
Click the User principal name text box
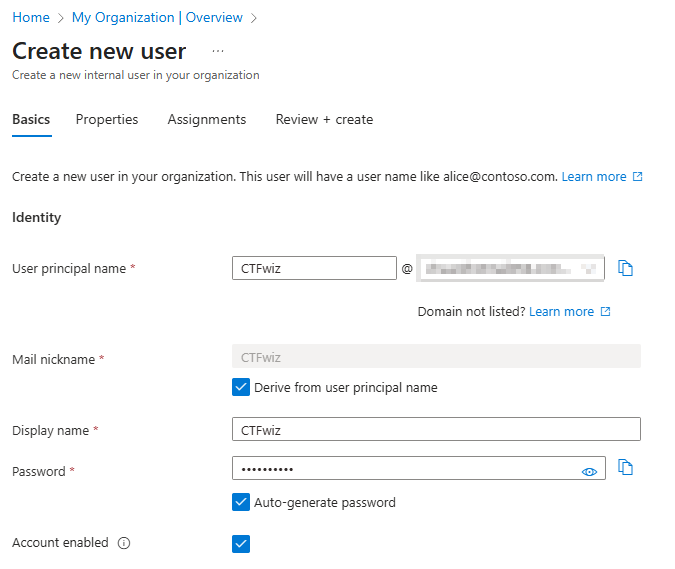[314, 268]
